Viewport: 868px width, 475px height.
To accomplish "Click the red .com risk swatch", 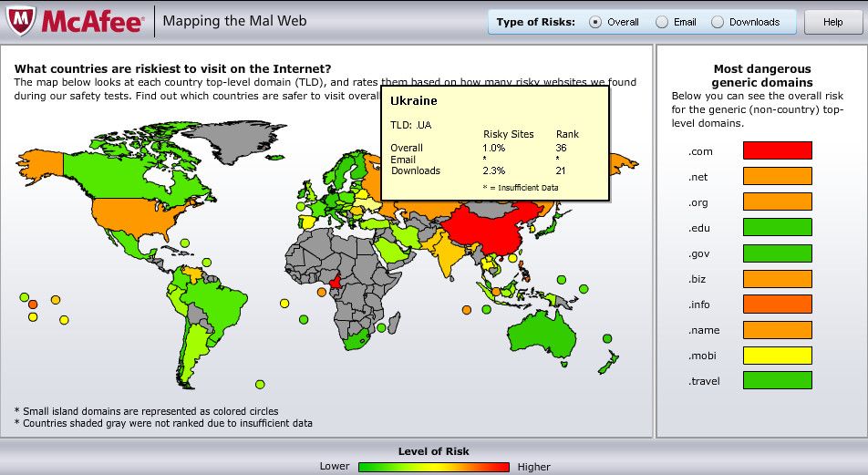I will point(777,150).
